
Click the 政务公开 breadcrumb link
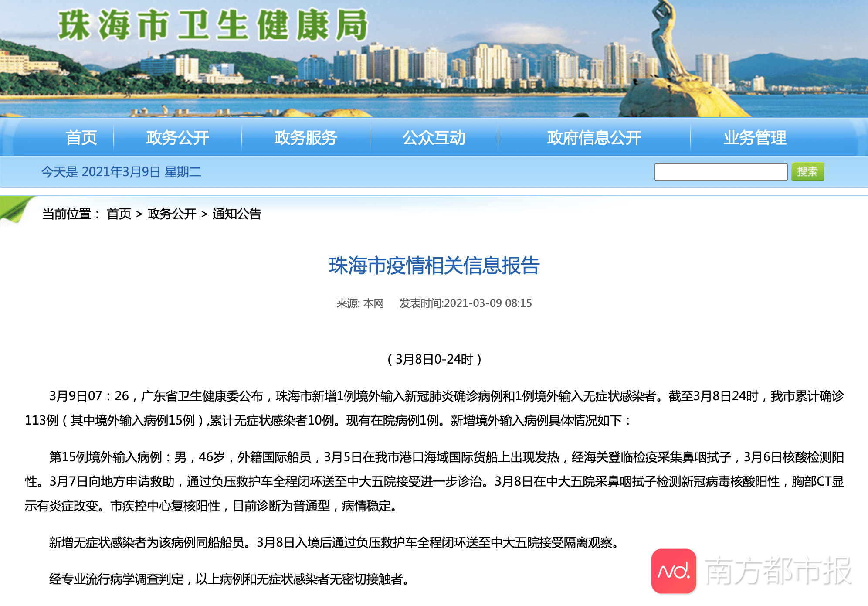pos(172,214)
